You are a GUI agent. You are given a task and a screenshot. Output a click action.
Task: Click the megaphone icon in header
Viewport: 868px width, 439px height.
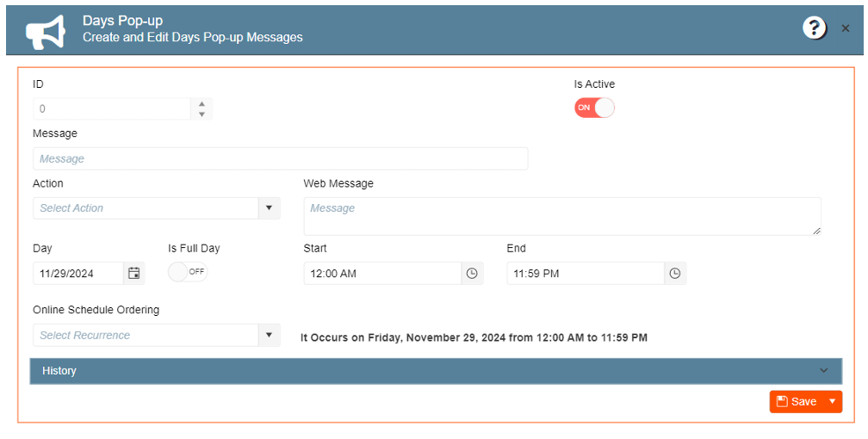(46, 31)
